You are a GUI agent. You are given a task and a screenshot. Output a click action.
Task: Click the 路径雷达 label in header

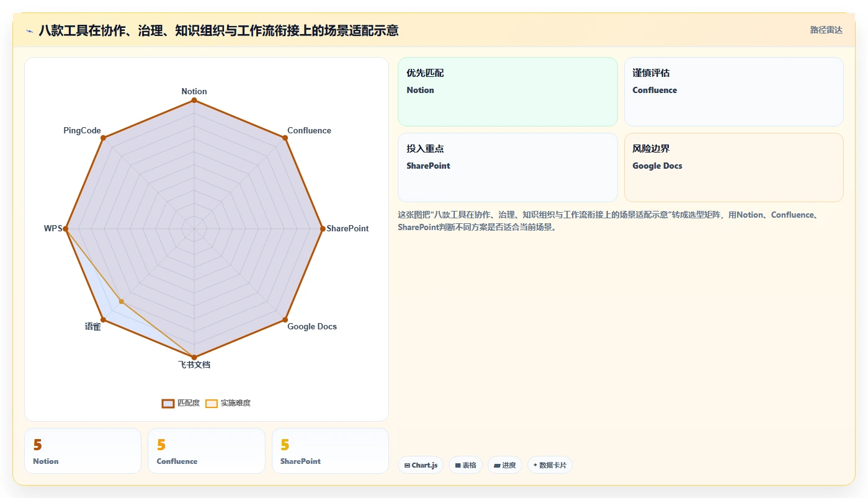coord(826,30)
